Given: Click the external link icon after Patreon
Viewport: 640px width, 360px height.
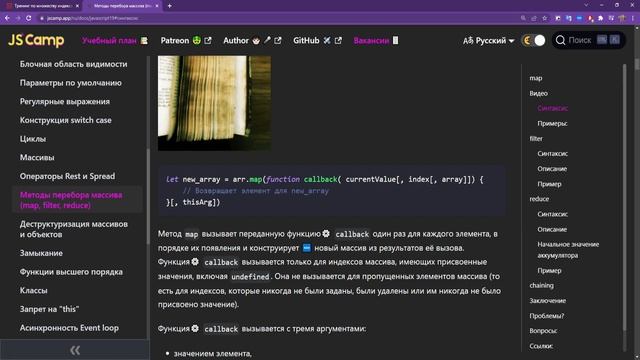Looking at the screenshot, I should [x=208, y=40].
